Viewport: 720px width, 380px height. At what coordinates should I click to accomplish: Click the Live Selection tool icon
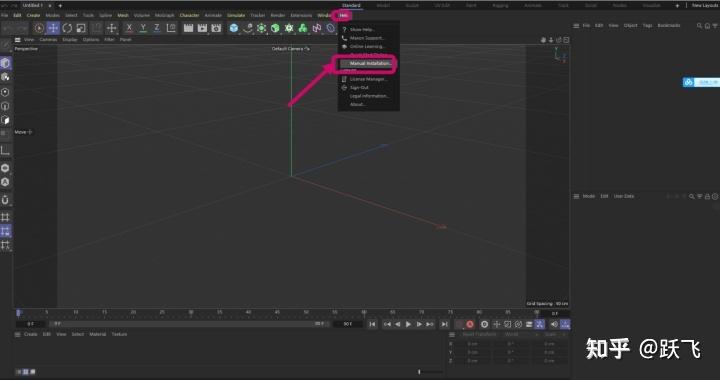(39, 28)
